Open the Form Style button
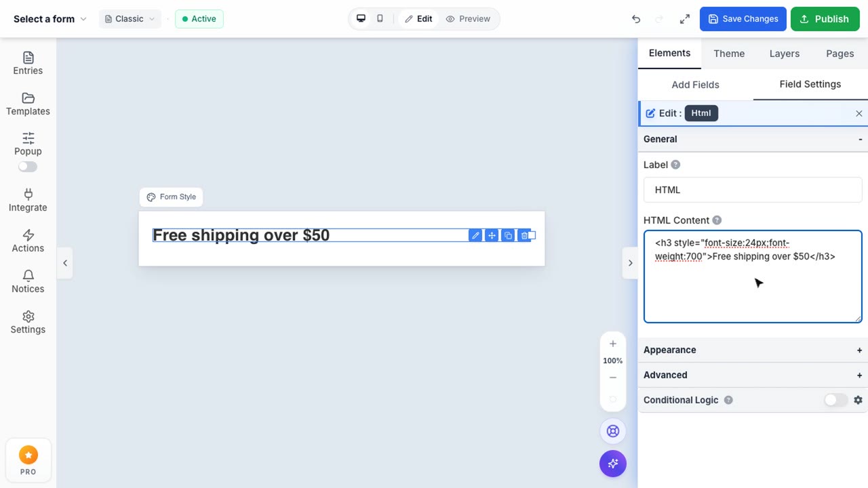This screenshot has height=488, width=868. [x=172, y=197]
